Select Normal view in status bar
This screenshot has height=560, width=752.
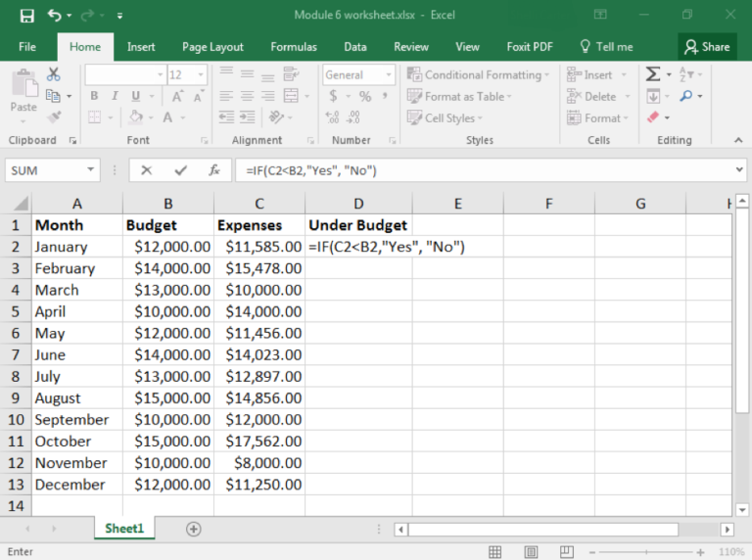tap(495, 552)
